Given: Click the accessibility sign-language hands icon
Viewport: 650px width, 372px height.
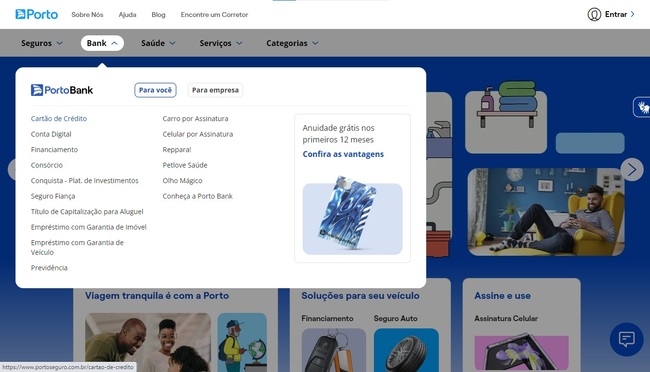Looking at the screenshot, I should click(x=643, y=107).
